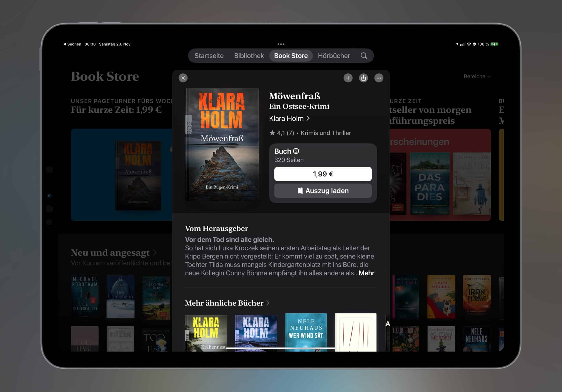
Task: Tap the info icon next to Buch
Action: click(296, 151)
